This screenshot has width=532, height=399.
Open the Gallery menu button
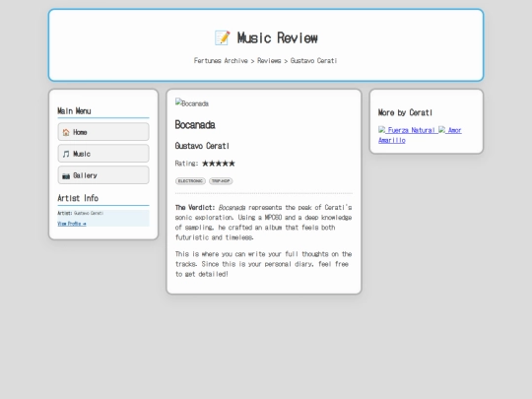tap(103, 175)
